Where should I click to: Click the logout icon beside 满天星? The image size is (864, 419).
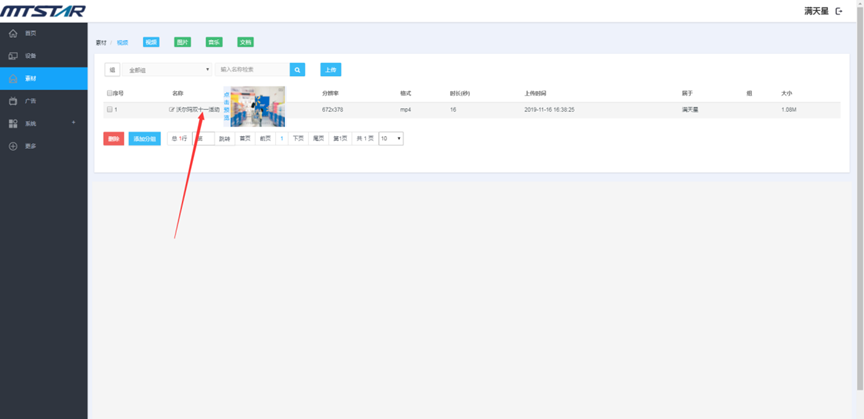click(x=839, y=11)
